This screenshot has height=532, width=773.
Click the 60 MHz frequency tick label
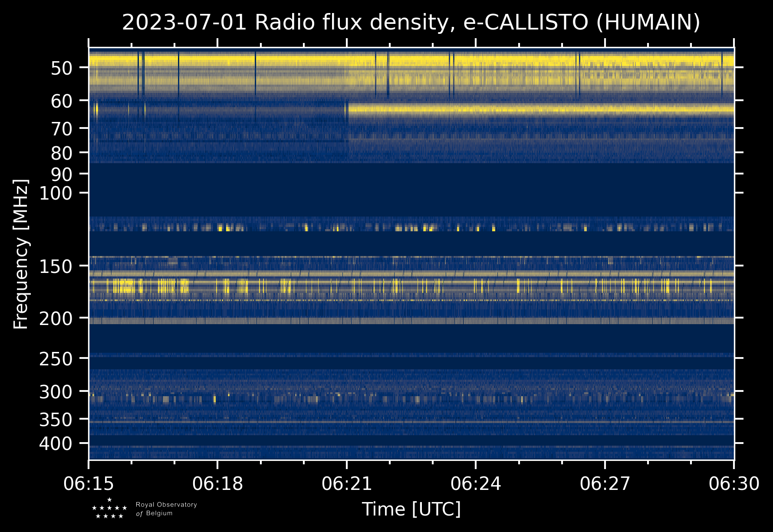tap(61, 101)
